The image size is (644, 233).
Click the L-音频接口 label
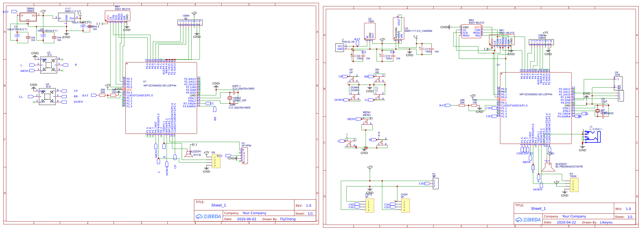coord(596,129)
